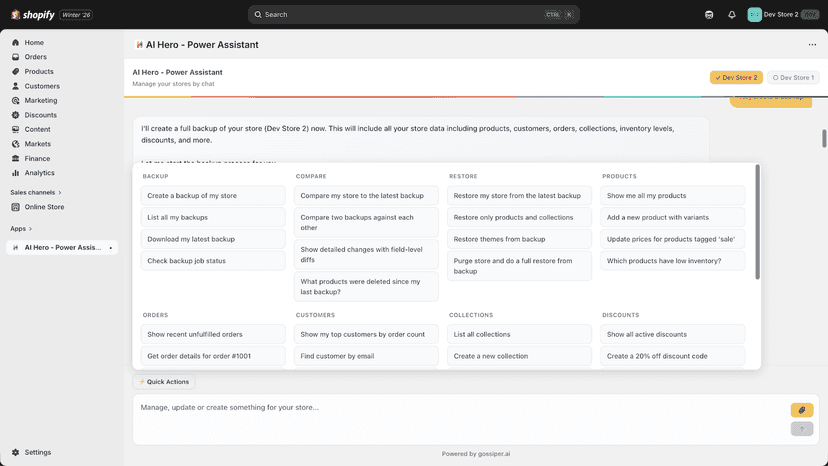This screenshot has width=828, height=466.
Task: Open the Orders sidebar icon
Action: tap(15, 57)
